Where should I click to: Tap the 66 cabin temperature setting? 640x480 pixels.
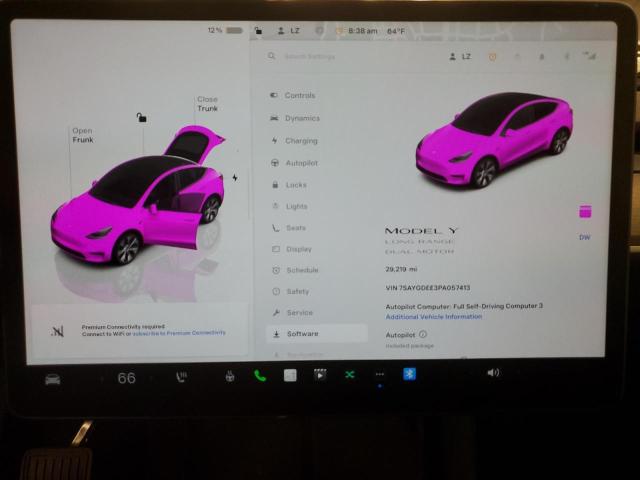(127, 378)
